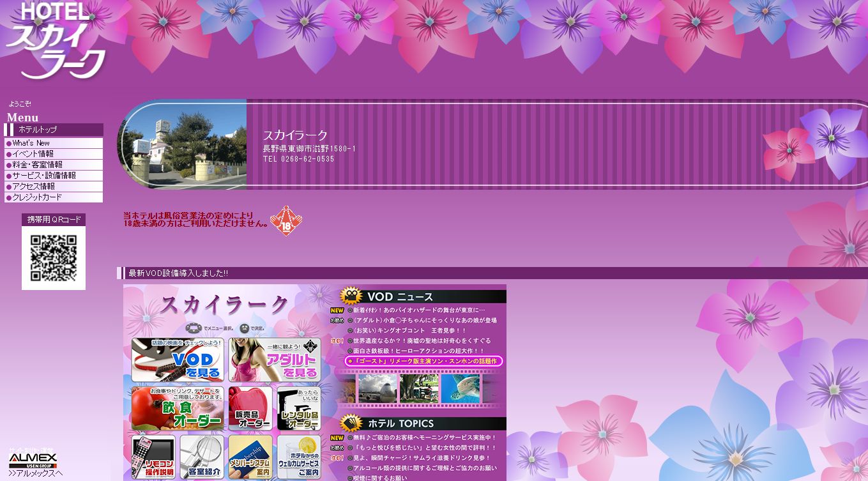Select the 世界遺産なるか news item
868x481 pixels.
[422, 341]
